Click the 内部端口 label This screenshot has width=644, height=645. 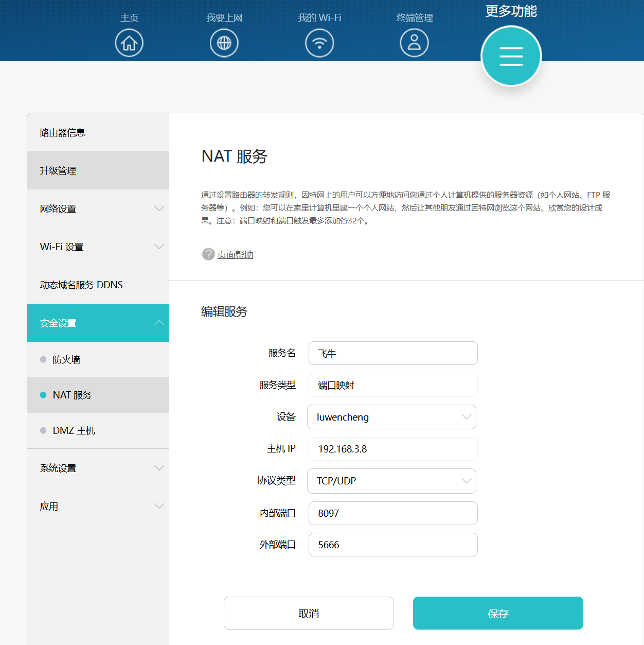pyautogui.click(x=278, y=513)
